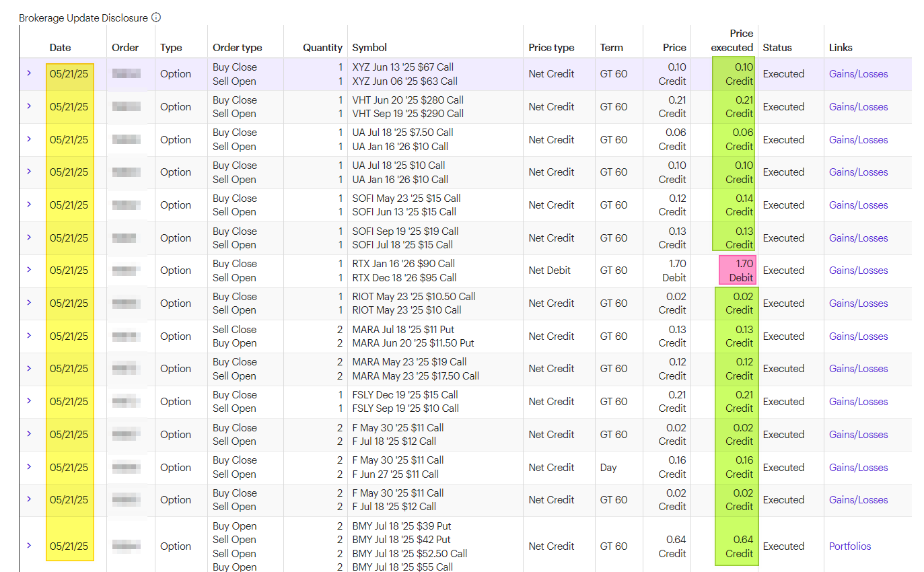924x572 pixels.
Task: Select the 'MARA Jun 20 '25 $11.50 Put' symbol text
Action: (x=413, y=343)
